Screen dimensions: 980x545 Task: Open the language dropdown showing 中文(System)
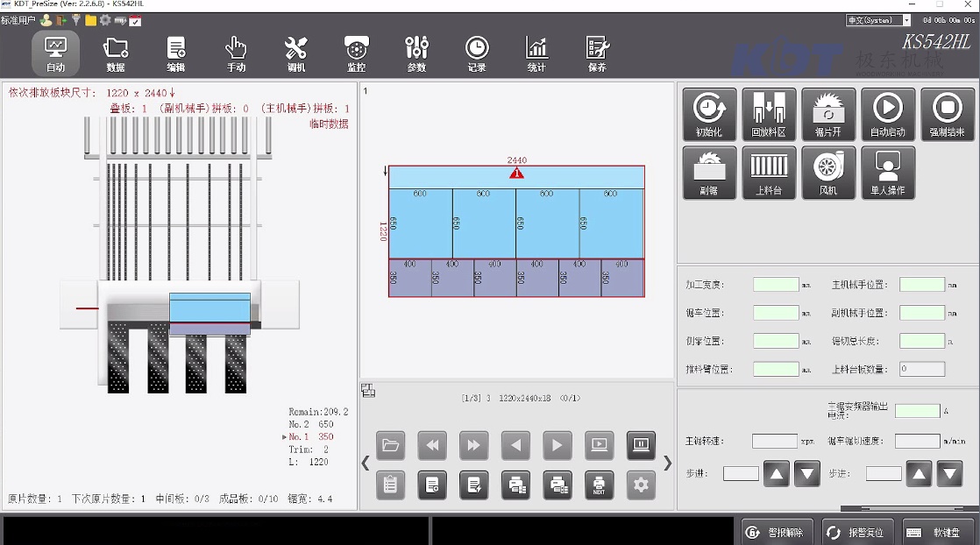click(x=877, y=20)
